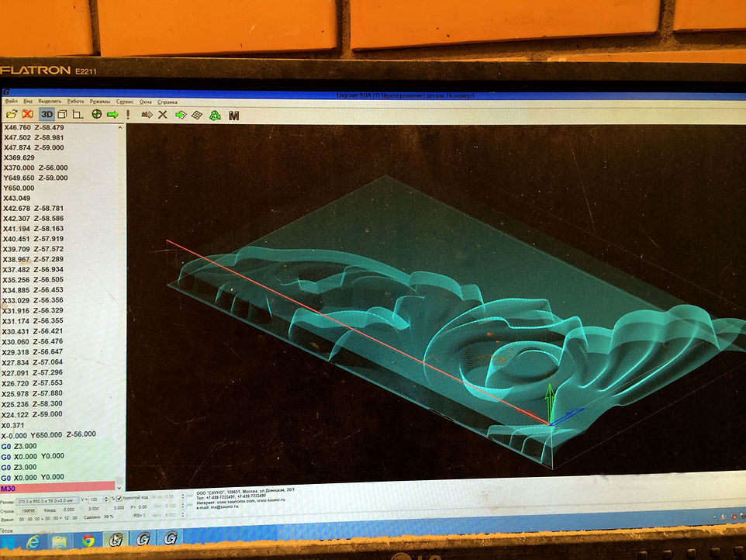Viewport: 746px width, 560px height.
Task: Click the open file folder icon
Action: pyautogui.click(x=11, y=114)
